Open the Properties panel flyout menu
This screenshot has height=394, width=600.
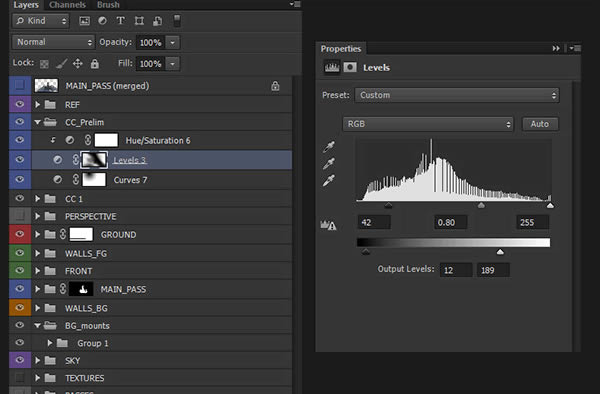click(575, 48)
